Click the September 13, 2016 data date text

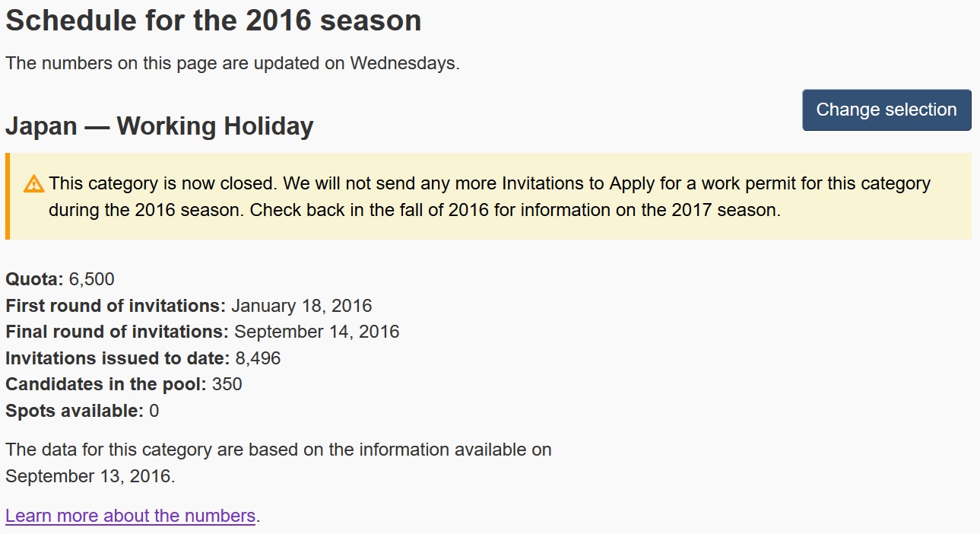pos(90,476)
